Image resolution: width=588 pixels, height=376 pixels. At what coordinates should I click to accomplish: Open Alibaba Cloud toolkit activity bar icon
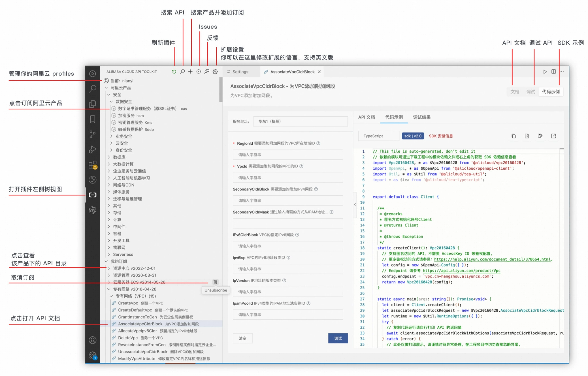pyautogui.click(x=93, y=195)
